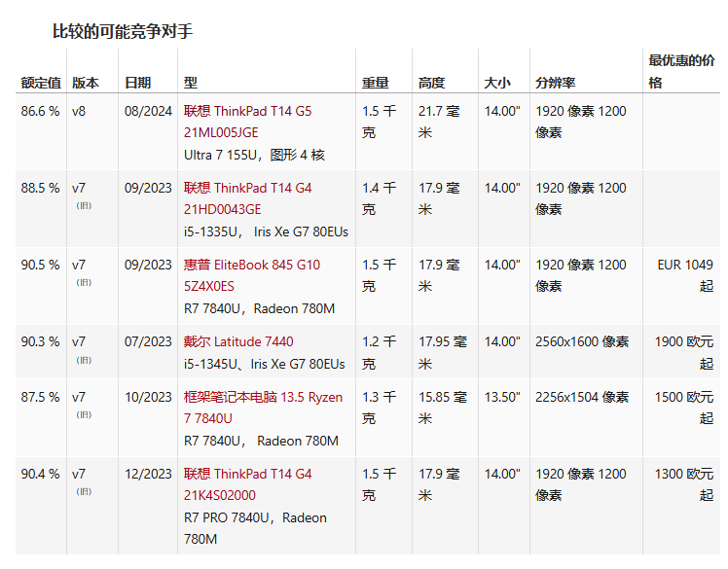Click the i5-1345U、Iris Xe G7 80EUs spec text

pos(264,364)
